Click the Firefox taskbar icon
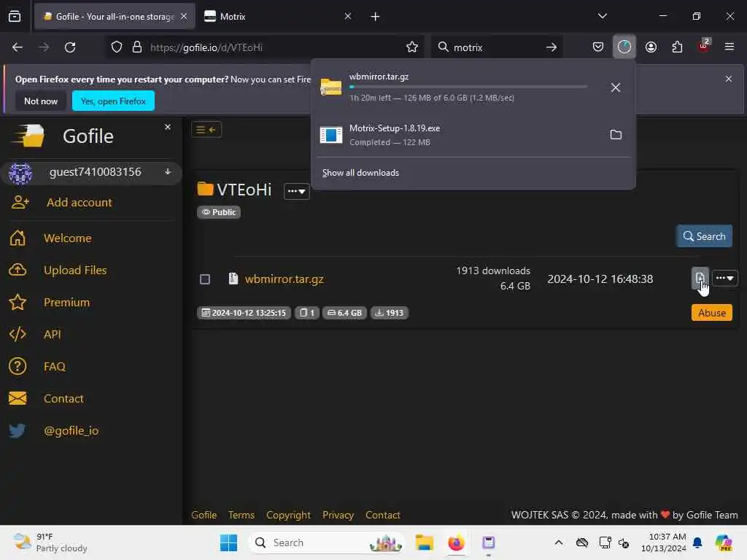 tap(456, 542)
